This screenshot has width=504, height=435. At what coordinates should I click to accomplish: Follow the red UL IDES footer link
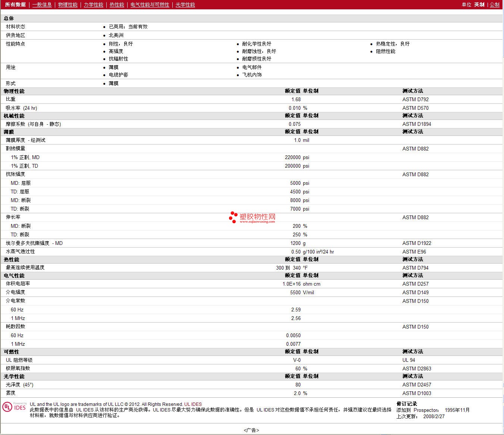pyautogui.click(x=193, y=404)
